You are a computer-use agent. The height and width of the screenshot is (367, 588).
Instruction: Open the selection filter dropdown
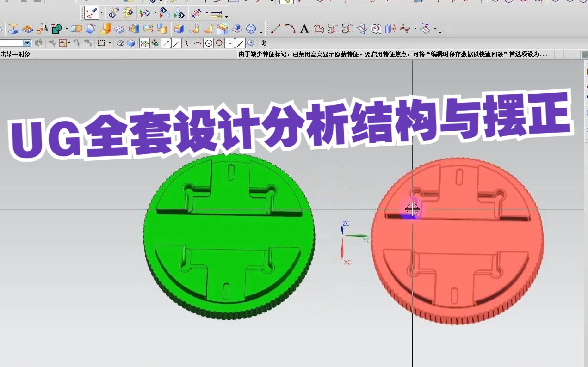click(x=26, y=44)
